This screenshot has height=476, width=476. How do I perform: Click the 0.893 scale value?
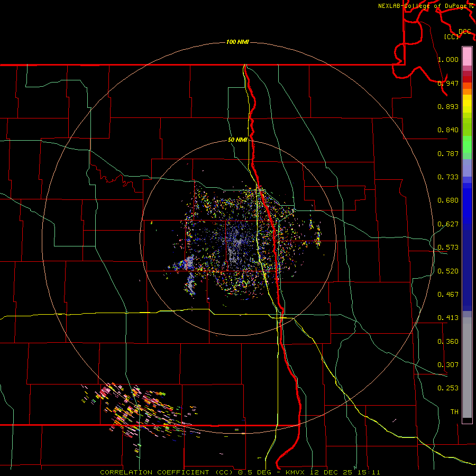pyautogui.click(x=448, y=106)
